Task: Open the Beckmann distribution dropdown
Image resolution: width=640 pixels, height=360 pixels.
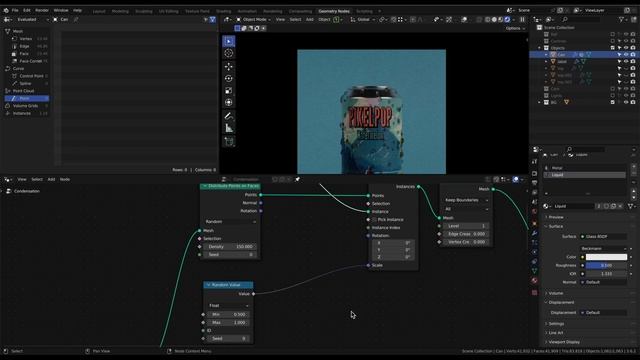Action: pyautogui.click(x=604, y=248)
